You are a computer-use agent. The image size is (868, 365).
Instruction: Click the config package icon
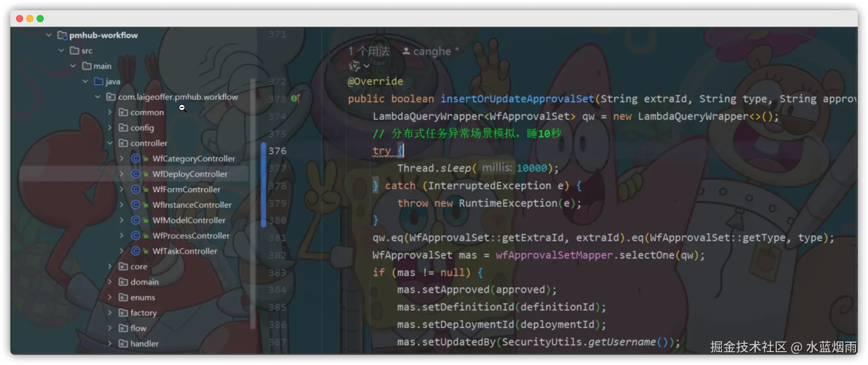point(123,127)
